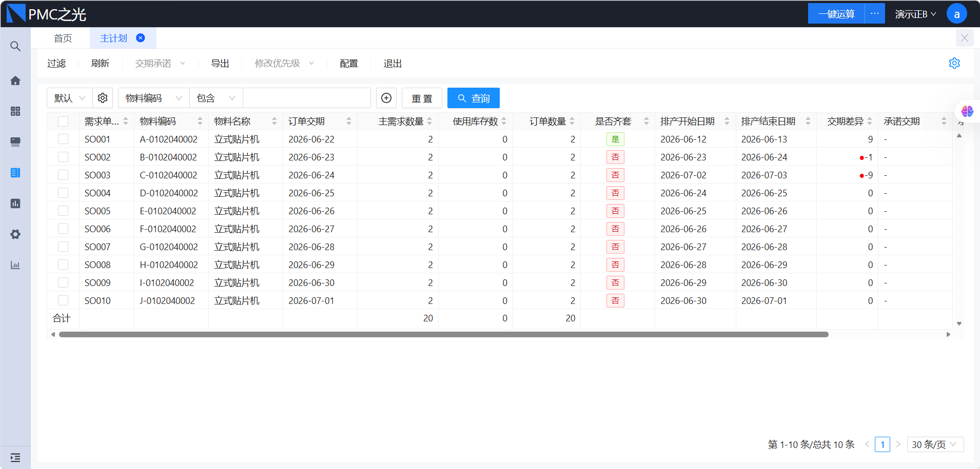980x469 pixels.
Task: Close the 主计划 tab
Action: coord(140,38)
